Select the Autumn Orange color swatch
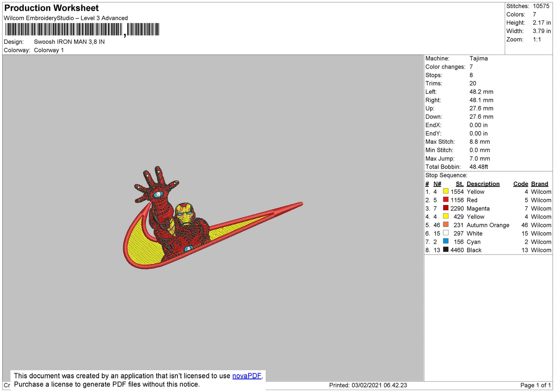The width and height of the screenshot is (555, 392). pyautogui.click(x=446, y=225)
